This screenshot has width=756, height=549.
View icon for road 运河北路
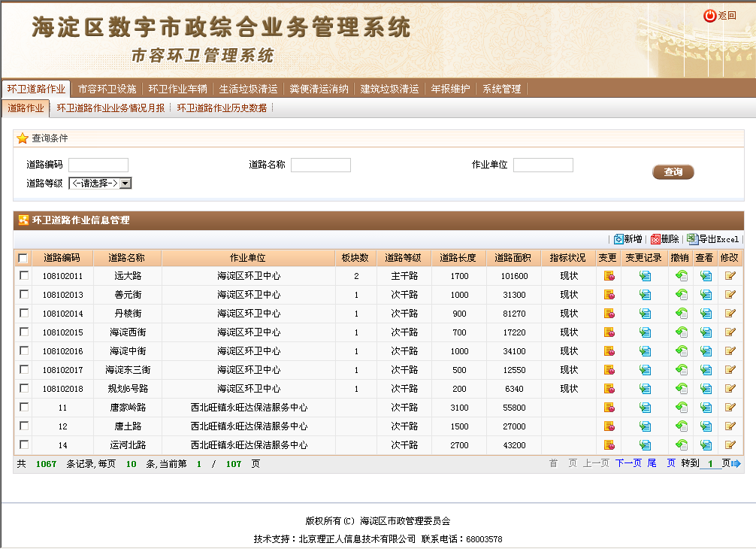[706, 445]
